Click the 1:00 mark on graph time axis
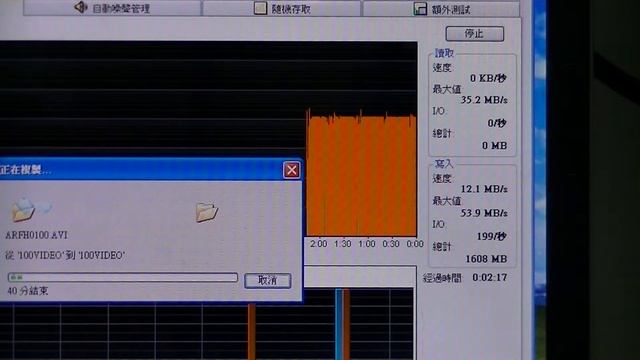The width and height of the screenshot is (640, 360). (x=367, y=244)
